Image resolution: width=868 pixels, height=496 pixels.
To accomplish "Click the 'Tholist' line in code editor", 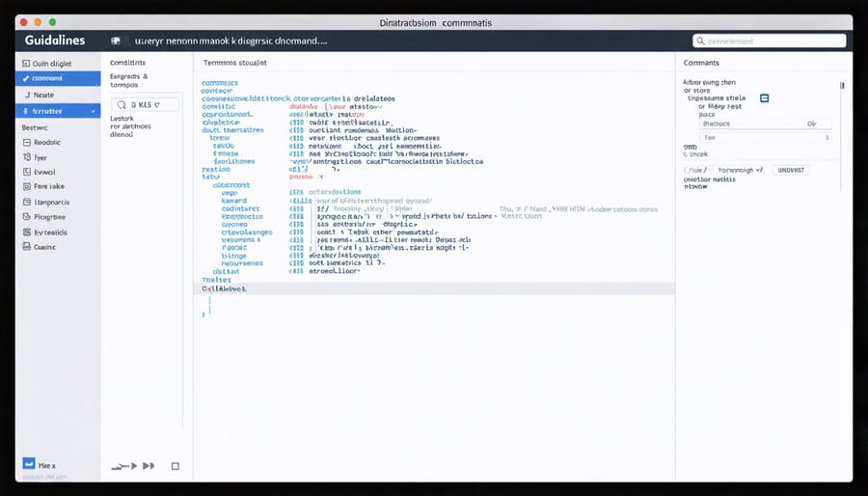I will [x=216, y=280].
